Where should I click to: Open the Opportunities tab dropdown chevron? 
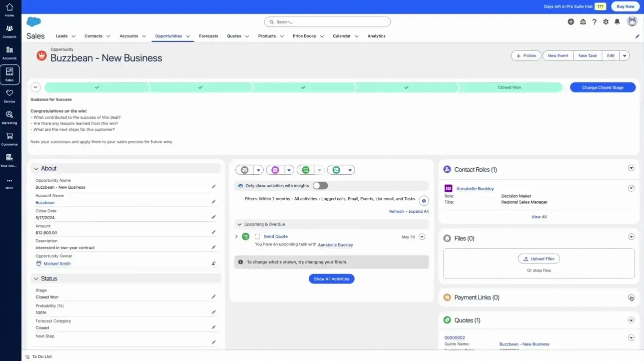(188, 36)
